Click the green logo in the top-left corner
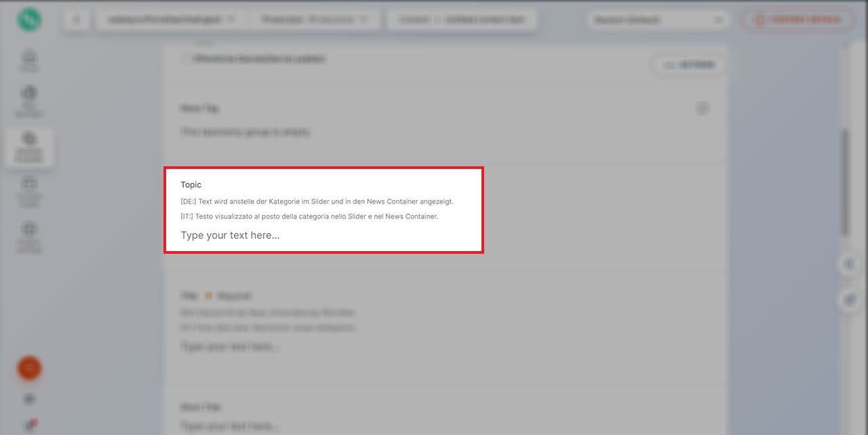868x435 pixels. (x=29, y=20)
